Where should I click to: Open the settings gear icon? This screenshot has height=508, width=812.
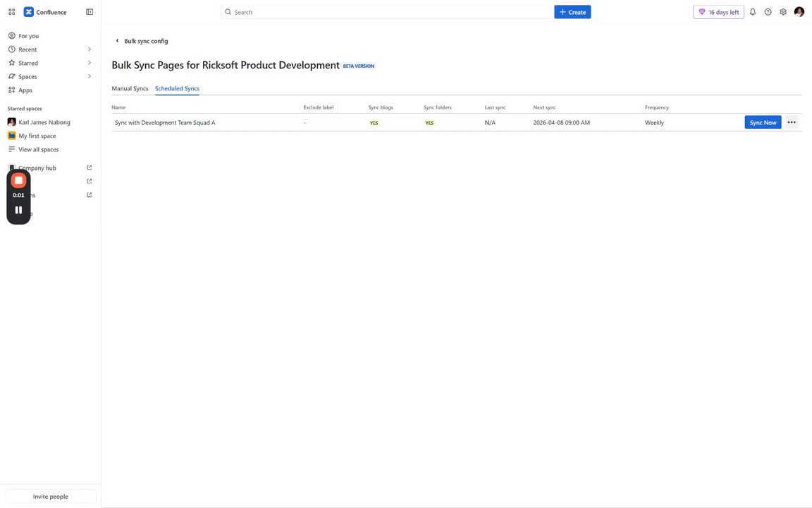(783, 12)
